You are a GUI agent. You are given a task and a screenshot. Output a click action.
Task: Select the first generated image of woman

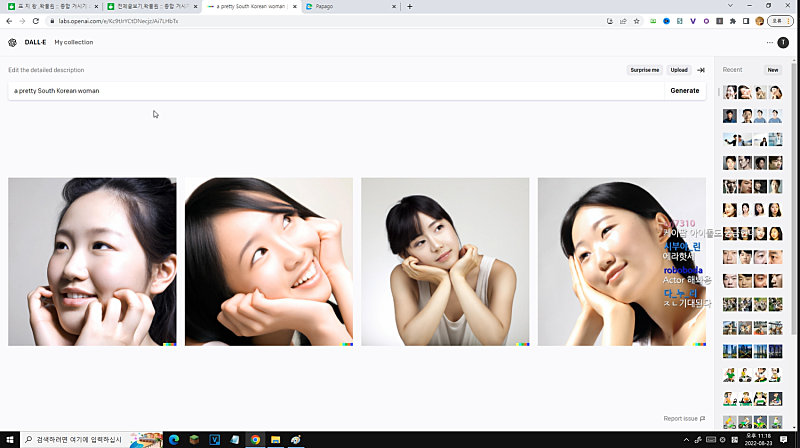pos(92,262)
